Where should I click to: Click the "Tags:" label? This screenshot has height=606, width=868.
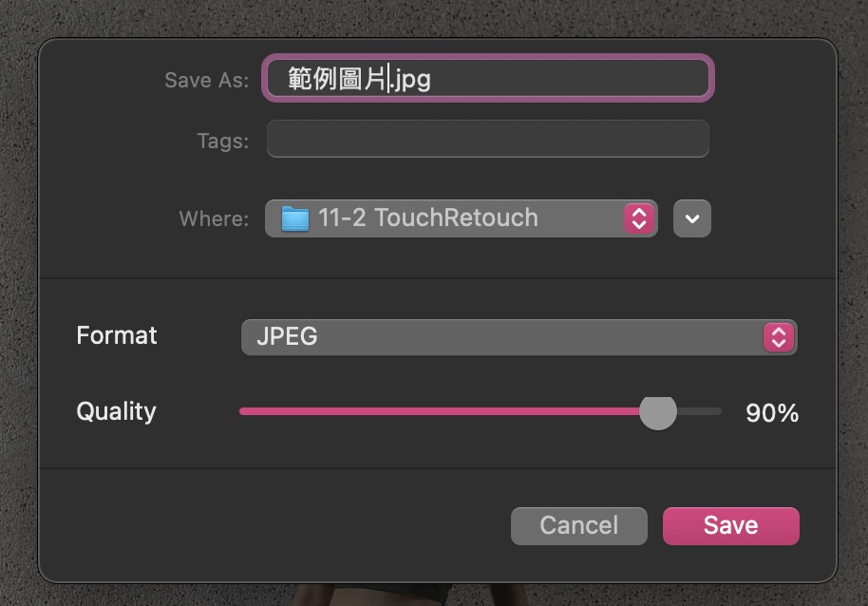pos(223,142)
